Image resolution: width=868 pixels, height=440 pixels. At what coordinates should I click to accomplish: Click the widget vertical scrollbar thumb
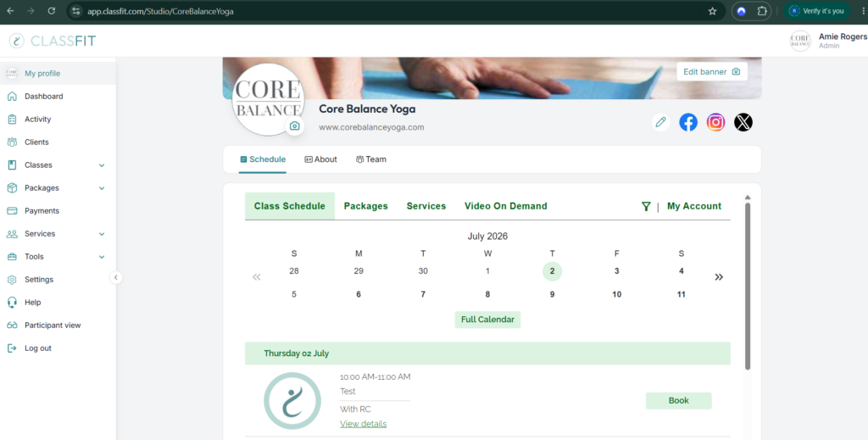pyautogui.click(x=748, y=286)
